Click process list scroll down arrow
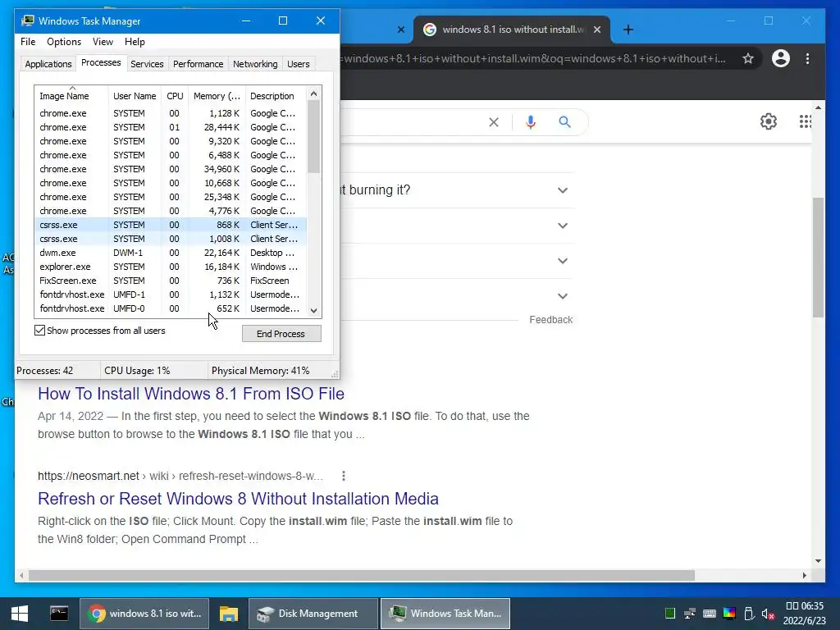The height and width of the screenshot is (630, 840). [314, 311]
